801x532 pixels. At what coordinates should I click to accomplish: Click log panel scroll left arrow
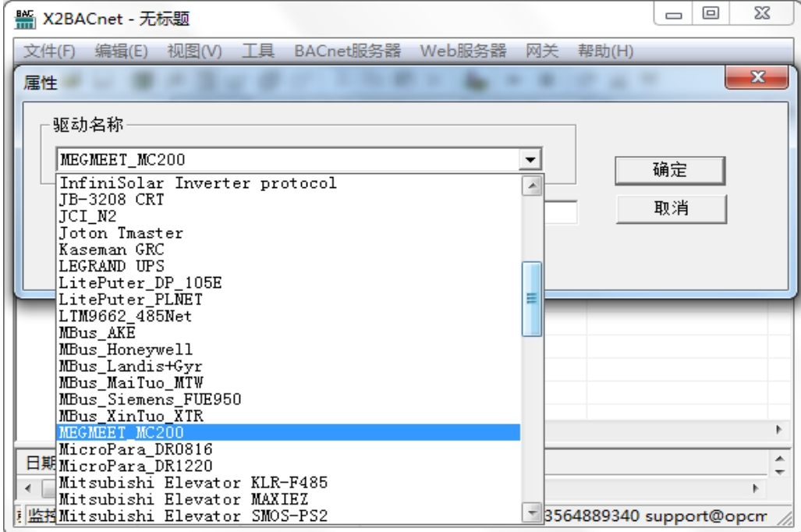[28, 488]
